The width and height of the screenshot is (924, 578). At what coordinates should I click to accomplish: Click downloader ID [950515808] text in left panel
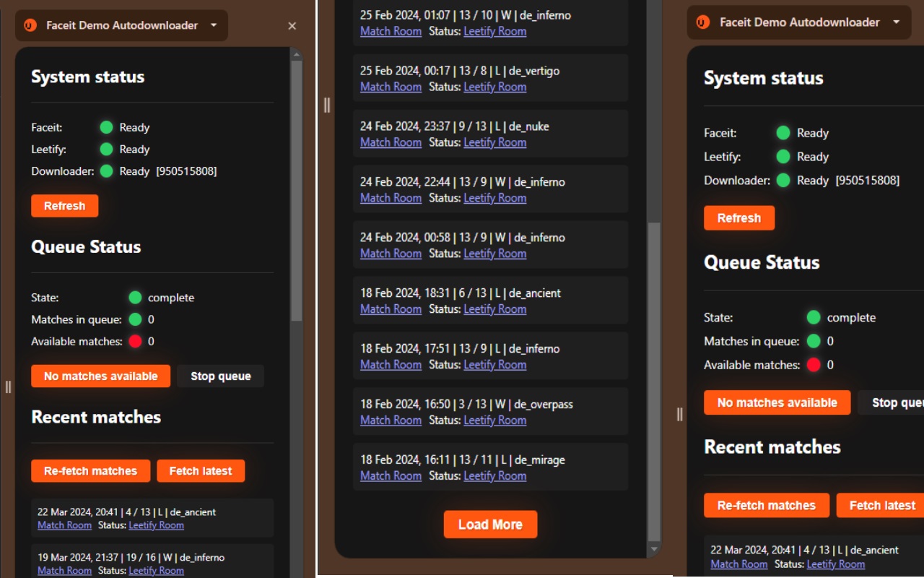point(186,171)
